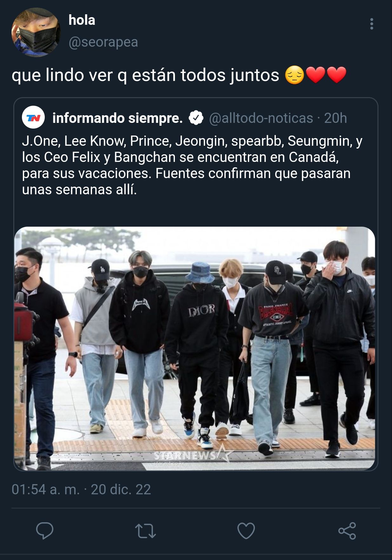Open the share icon options
392x560 pixels.
(347, 531)
